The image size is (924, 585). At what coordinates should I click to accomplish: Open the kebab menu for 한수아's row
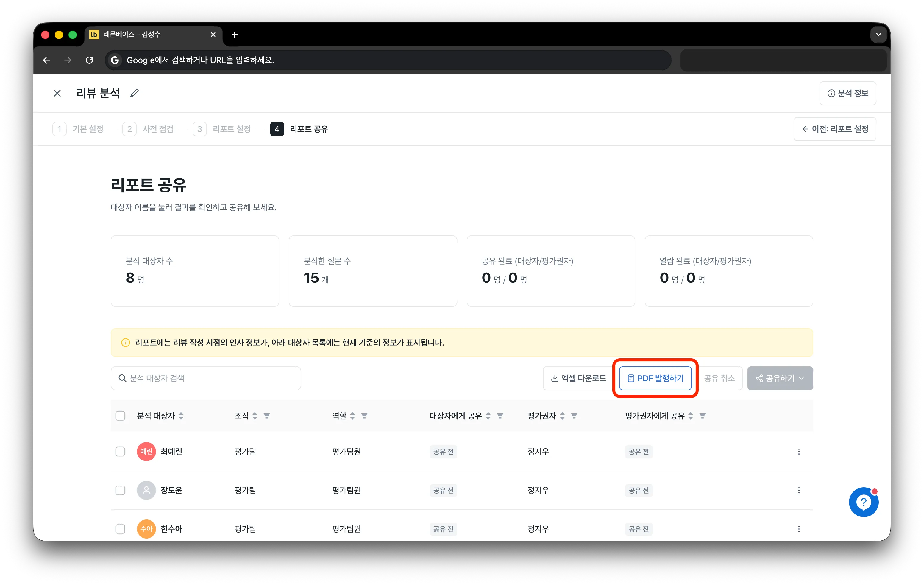point(799,529)
